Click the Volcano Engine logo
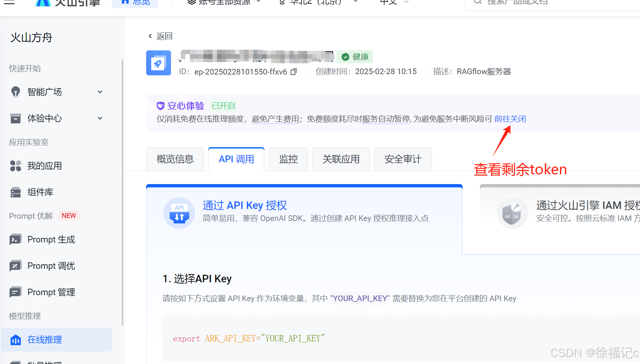This screenshot has height=364, width=640. (x=68, y=3)
